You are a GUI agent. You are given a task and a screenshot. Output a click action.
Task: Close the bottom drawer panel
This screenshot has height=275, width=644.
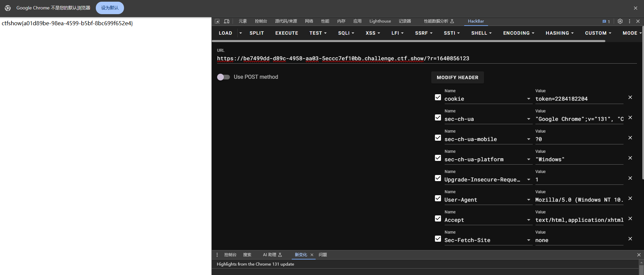tap(639, 255)
